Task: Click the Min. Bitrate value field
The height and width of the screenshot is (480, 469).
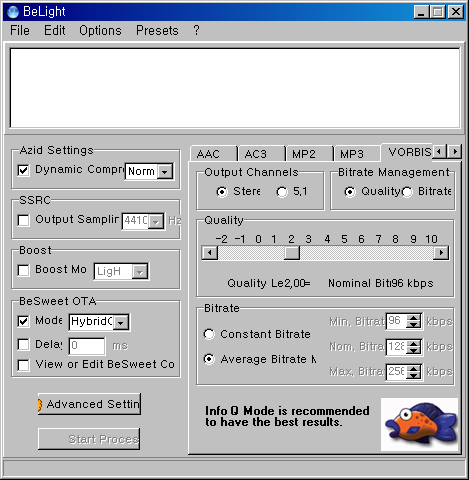Action: (397, 321)
